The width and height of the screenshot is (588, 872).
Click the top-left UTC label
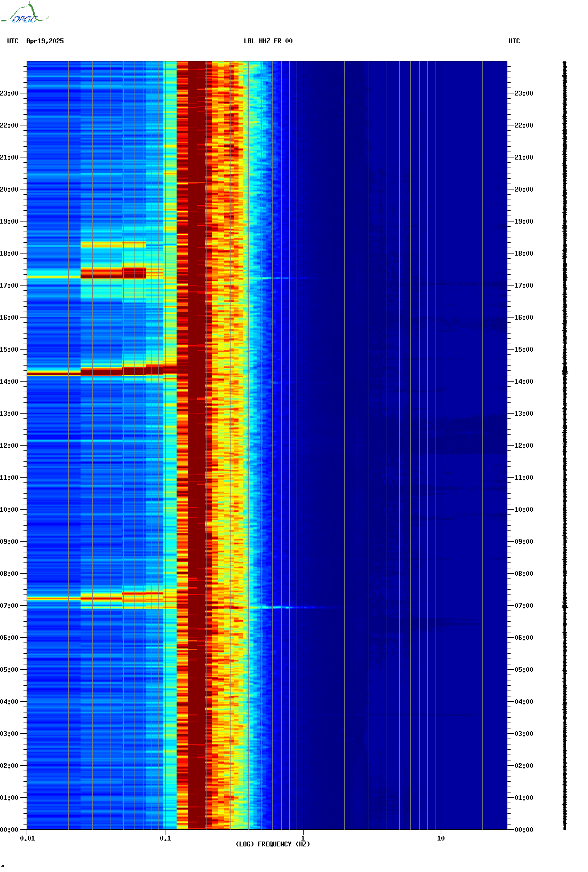13,41
